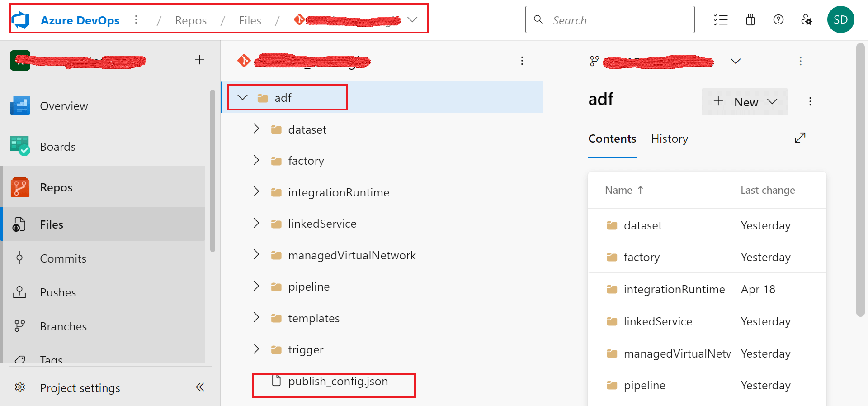
Task: Open the linkedService folder in Contents list
Action: pos(658,321)
